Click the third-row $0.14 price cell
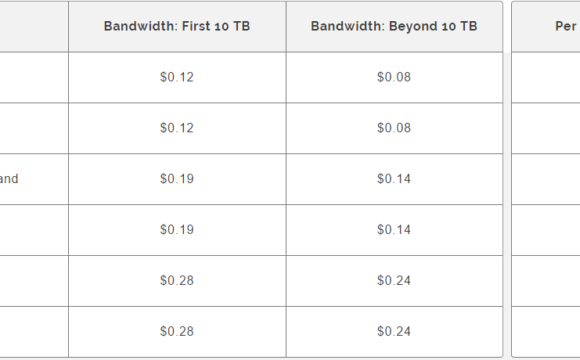Viewport: 580px width, 360px height. pyautogui.click(x=394, y=179)
